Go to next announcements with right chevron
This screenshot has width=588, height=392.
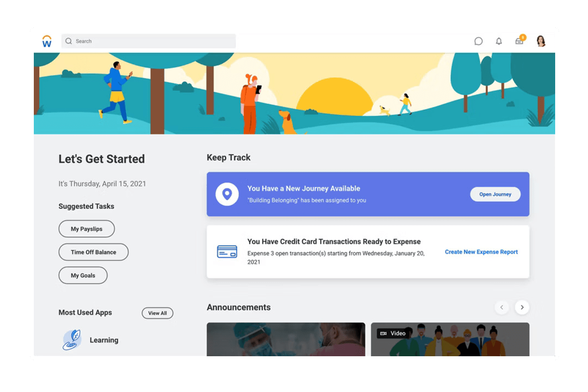(522, 307)
